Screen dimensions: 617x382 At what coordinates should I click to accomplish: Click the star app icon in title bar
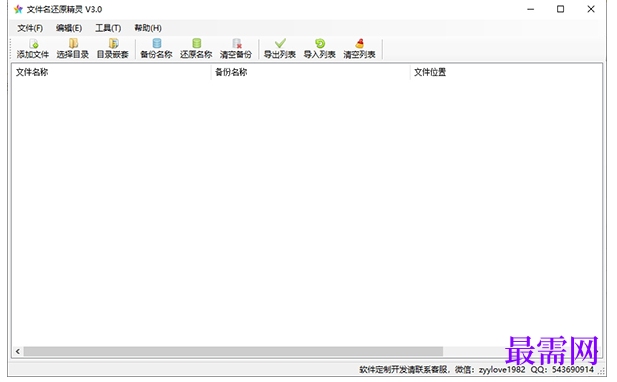tap(18, 9)
